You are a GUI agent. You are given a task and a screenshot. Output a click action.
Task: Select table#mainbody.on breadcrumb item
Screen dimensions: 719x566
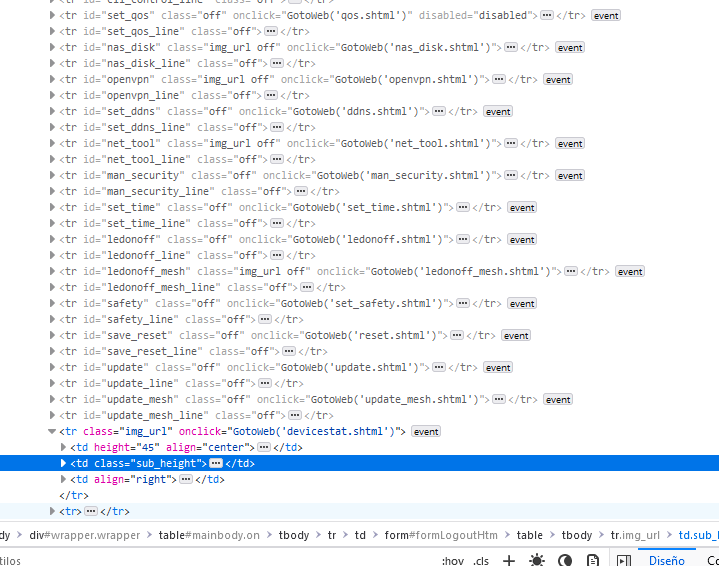(x=209, y=535)
